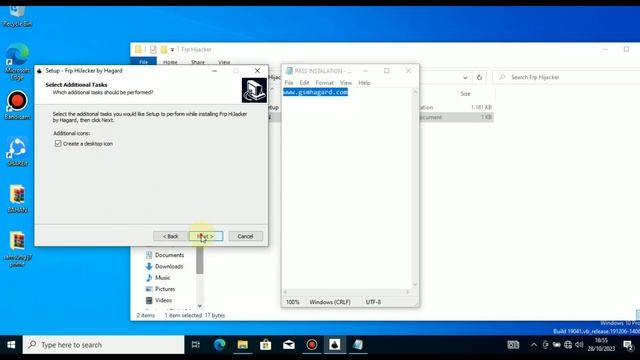Open Notepad File menu
640x360 pixels.
click(x=289, y=83)
